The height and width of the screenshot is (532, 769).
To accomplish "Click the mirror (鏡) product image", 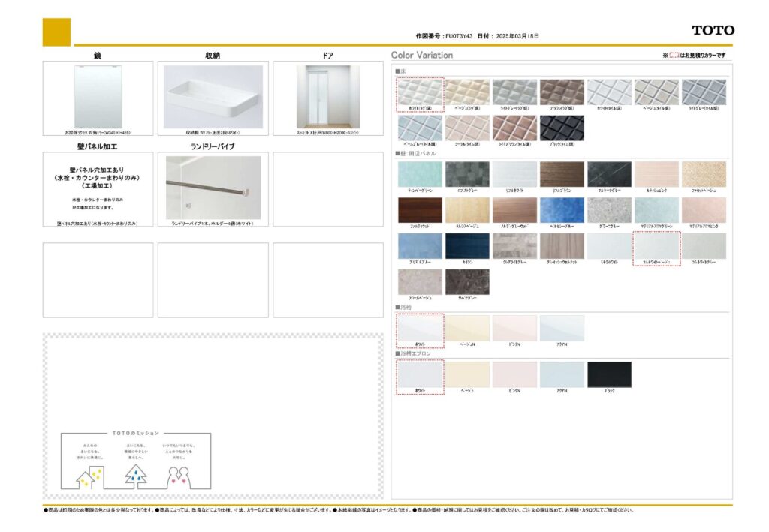I will click(98, 97).
